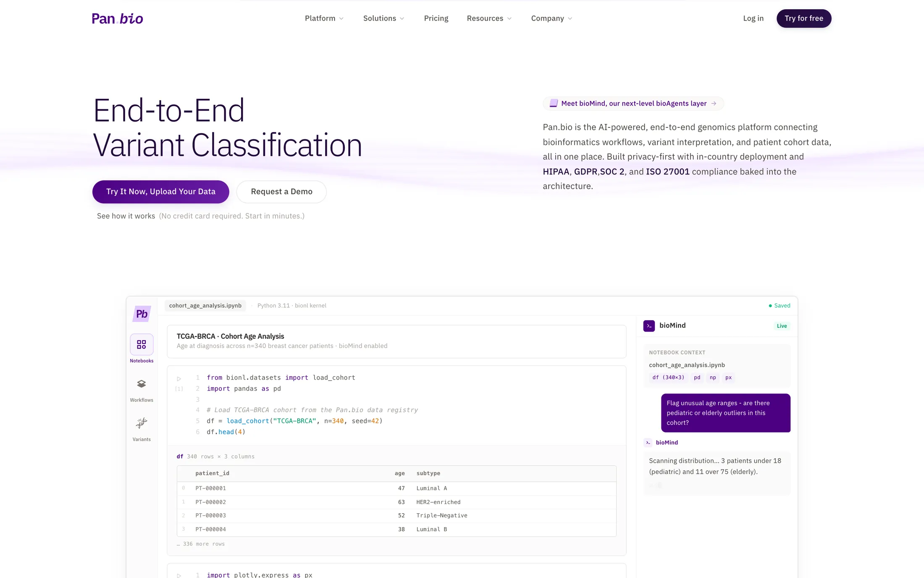Click the df.head(4) code line
The image size is (924, 578).
pos(226,432)
